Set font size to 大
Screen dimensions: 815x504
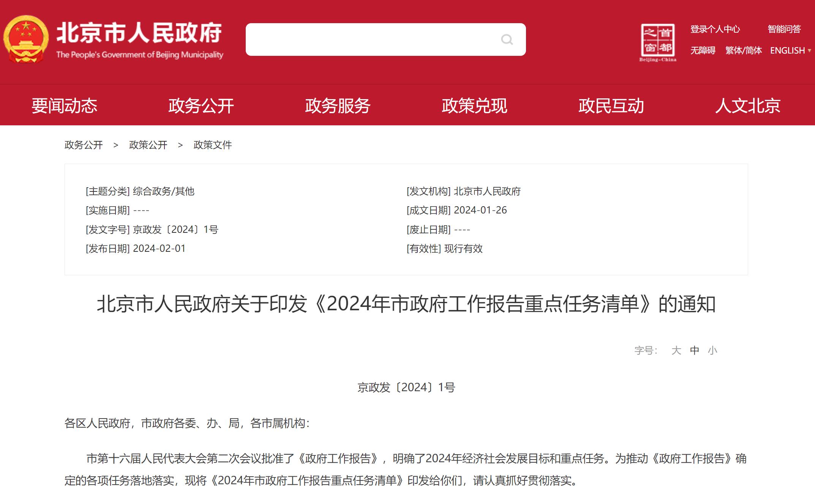coord(676,350)
